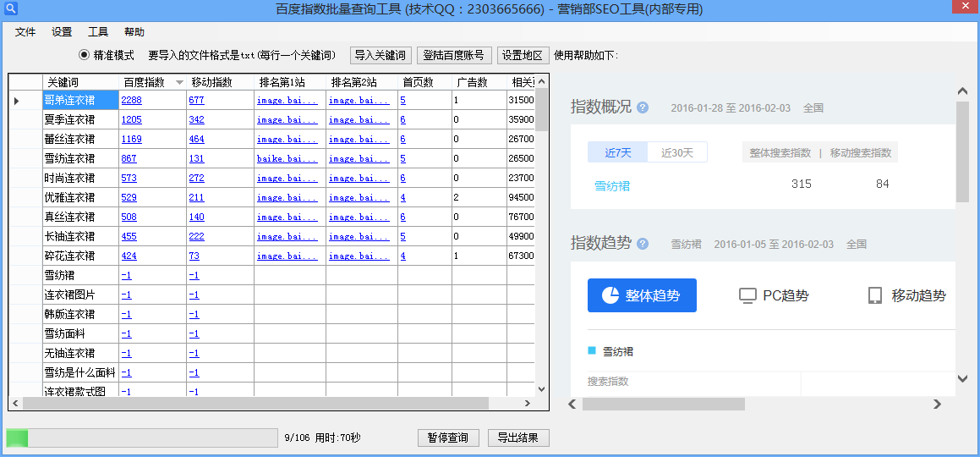Select the 优雅连衣裙 keyword cell
980x457 pixels.
tap(80, 197)
